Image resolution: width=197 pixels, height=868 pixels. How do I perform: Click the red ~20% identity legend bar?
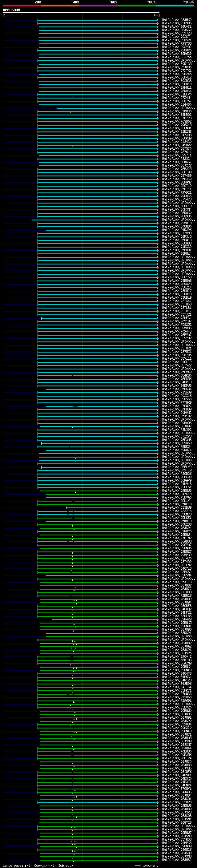22,6
